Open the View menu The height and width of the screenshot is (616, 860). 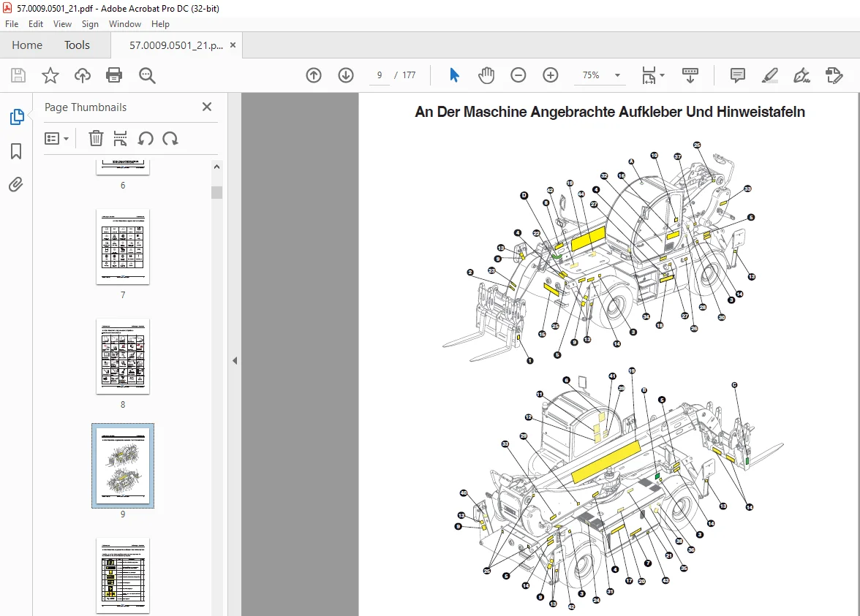63,24
